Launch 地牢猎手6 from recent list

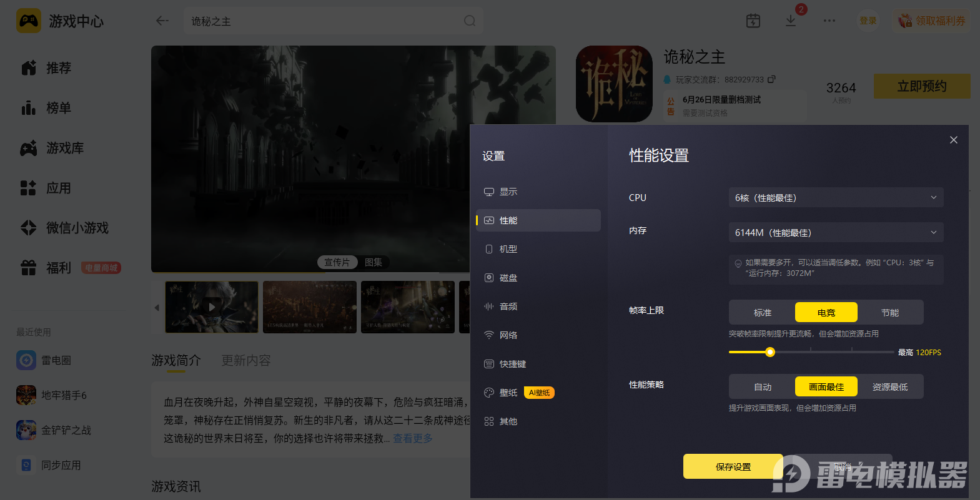click(51, 395)
